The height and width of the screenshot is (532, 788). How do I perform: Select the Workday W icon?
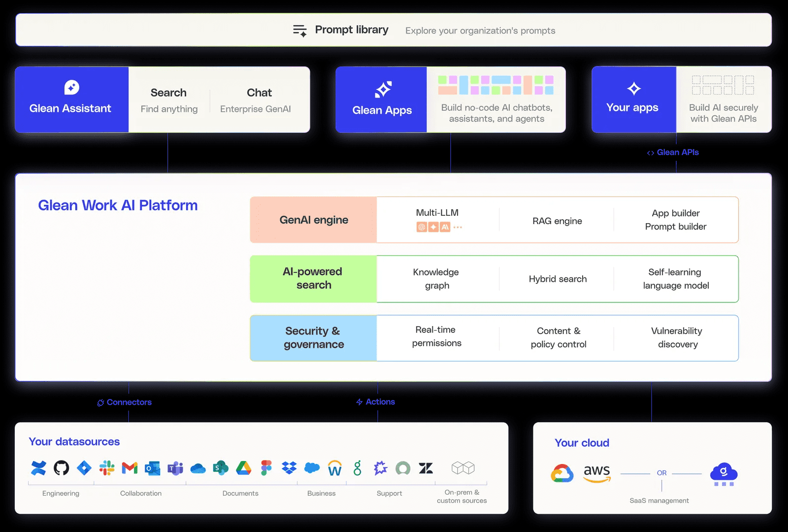[335, 468]
